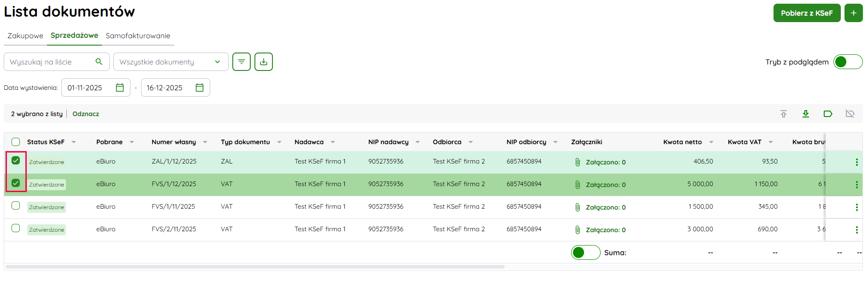Click the Odznacz link
Screen dimensions: 868x293
point(86,114)
